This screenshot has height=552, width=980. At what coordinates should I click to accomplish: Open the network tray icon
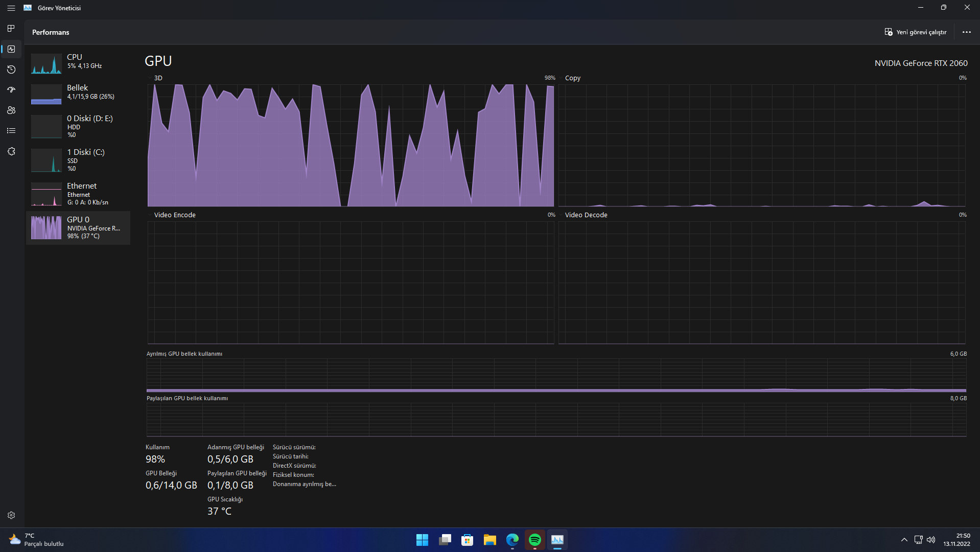click(918, 540)
